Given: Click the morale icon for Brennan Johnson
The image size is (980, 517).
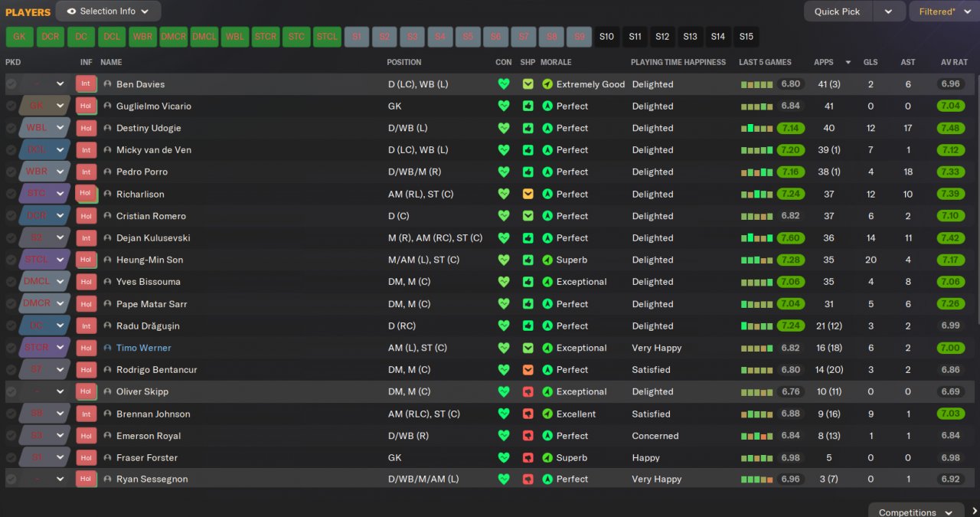Looking at the screenshot, I should tap(547, 414).
